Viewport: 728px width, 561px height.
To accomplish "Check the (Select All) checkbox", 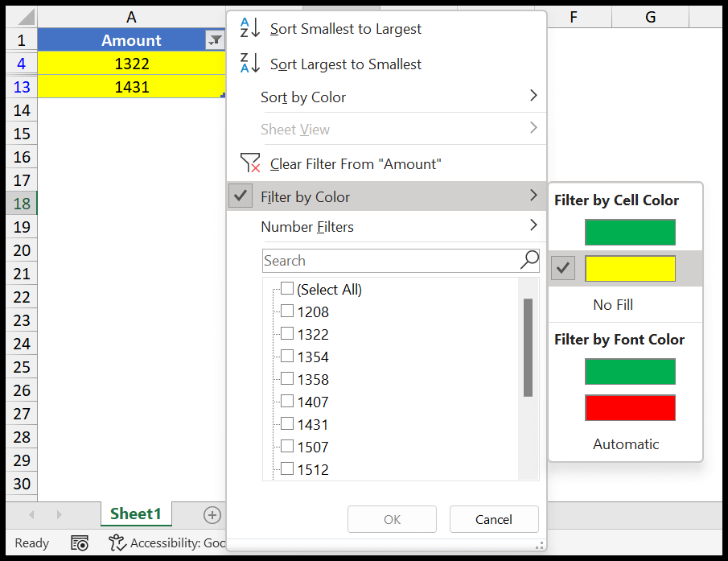I will coord(287,289).
